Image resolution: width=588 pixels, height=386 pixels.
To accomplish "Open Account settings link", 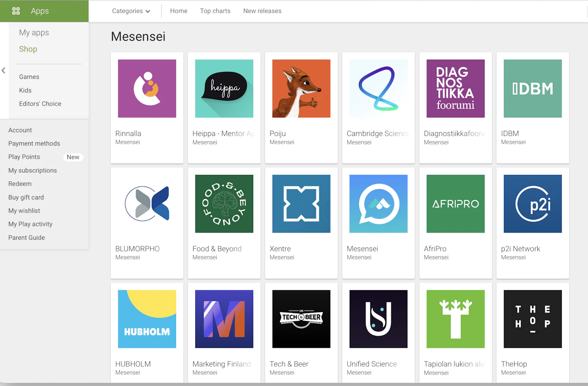I will [x=20, y=130].
